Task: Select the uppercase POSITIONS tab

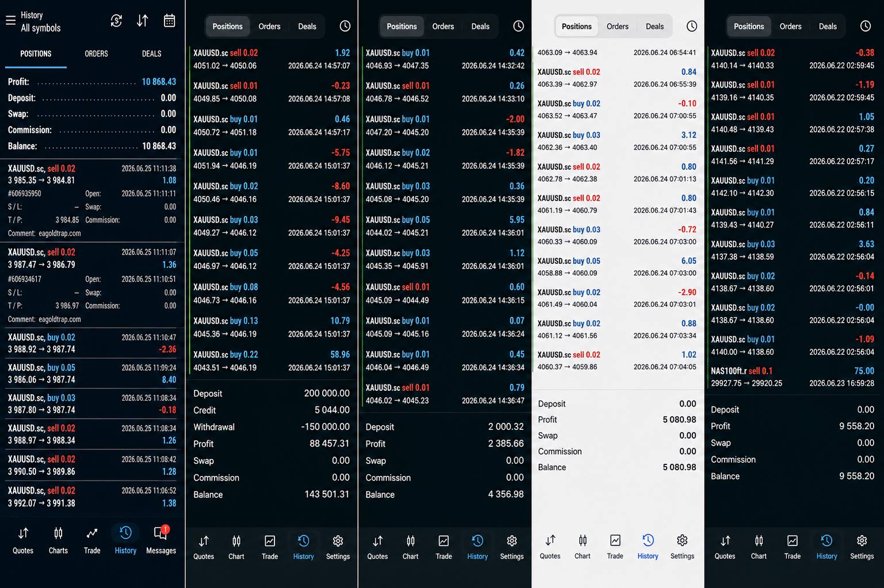Action: tap(36, 53)
